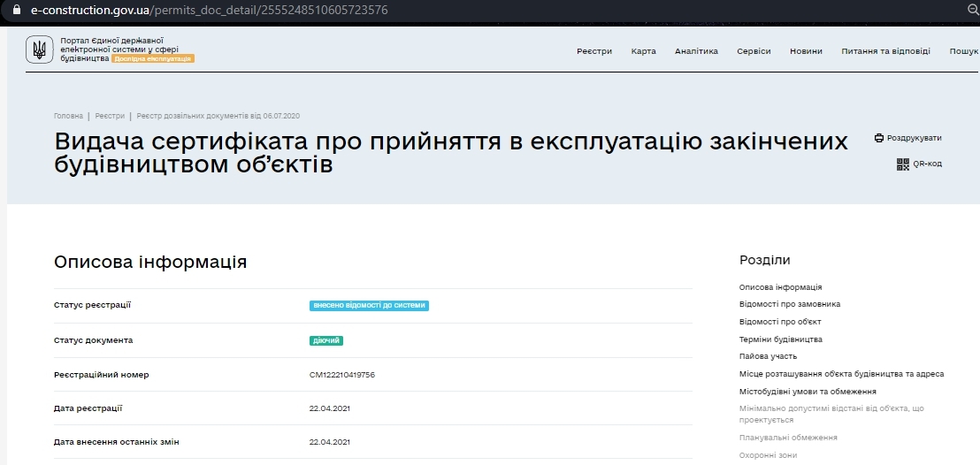Select Мінімально допустимі відстані section link
Viewport: 980px width, 465px height.
click(831, 415)
